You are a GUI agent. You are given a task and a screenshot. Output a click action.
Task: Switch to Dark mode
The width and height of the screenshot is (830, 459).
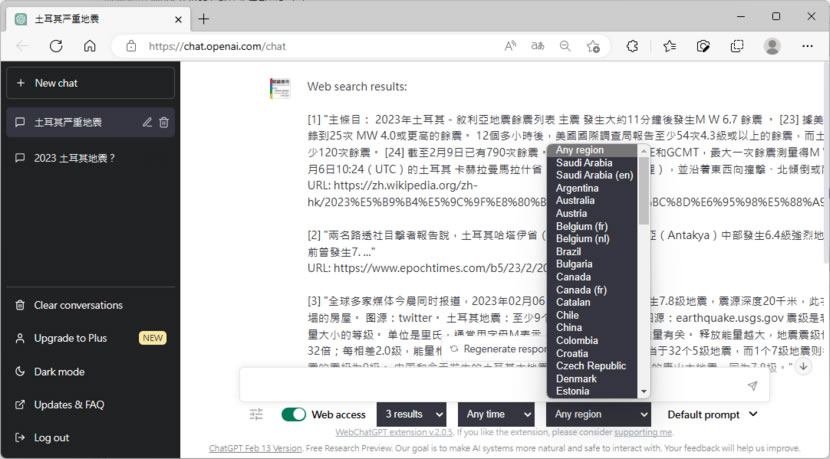point(90,371)
